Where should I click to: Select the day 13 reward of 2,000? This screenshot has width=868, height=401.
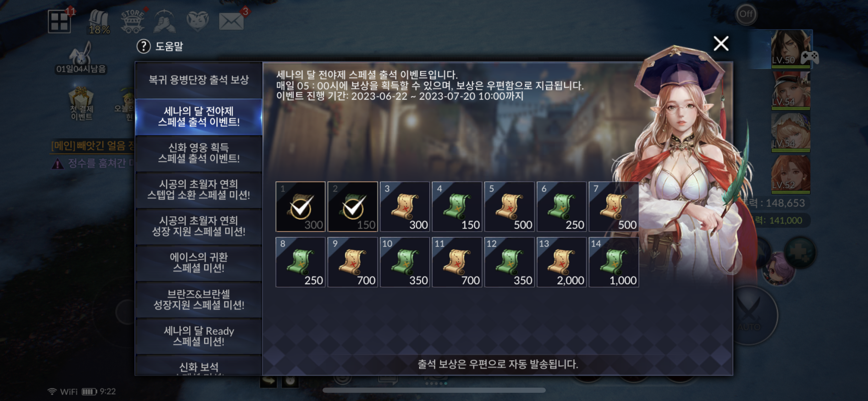pyautogui.click(x=562, y=262)
